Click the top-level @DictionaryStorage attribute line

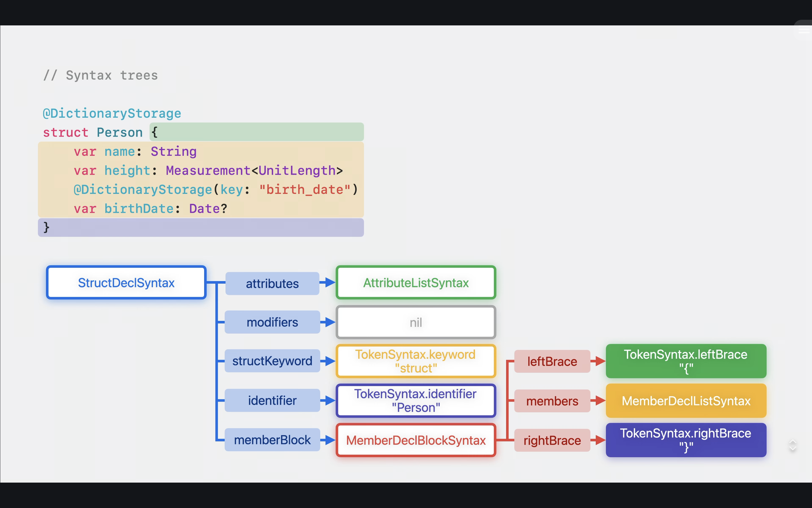pos(112,113)
